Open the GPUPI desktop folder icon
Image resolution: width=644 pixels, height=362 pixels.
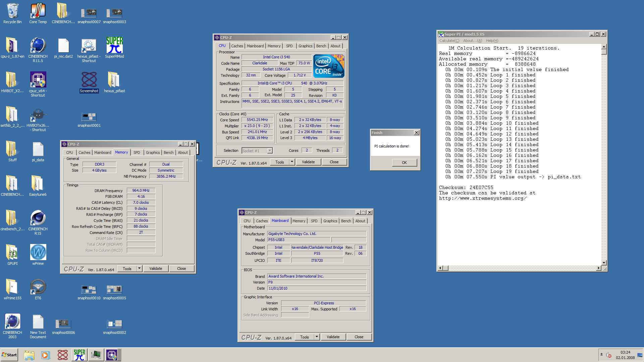12,253
